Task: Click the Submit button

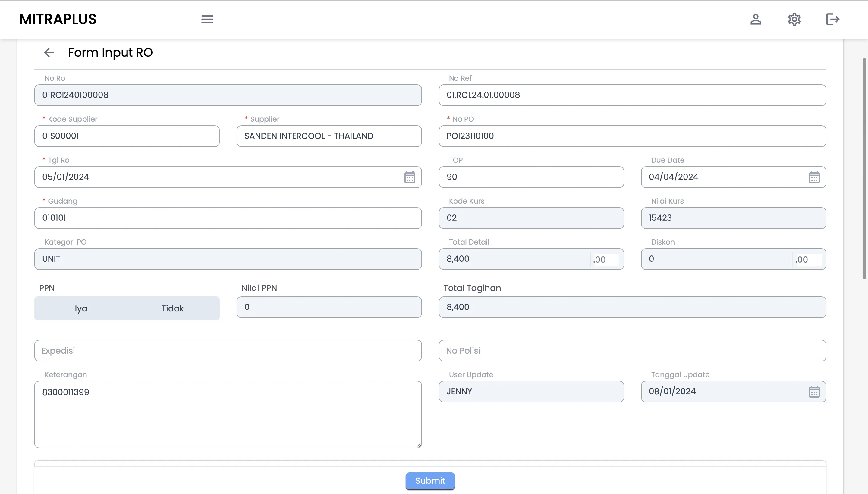Action: tap(429, 481)
